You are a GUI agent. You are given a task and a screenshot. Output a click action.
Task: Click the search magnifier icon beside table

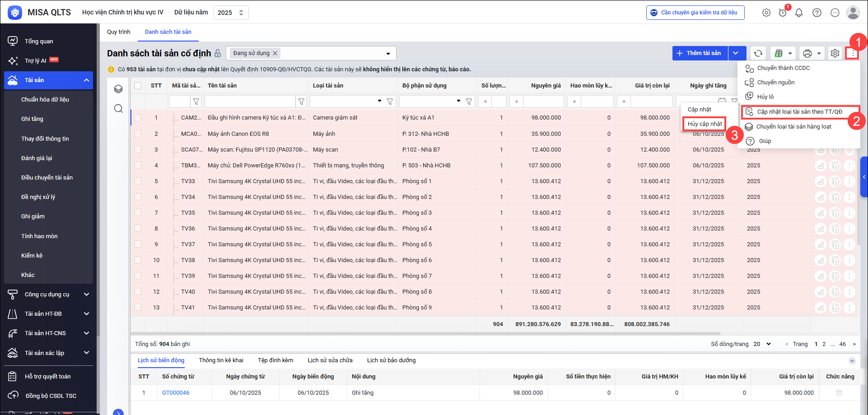coord(118,109)
